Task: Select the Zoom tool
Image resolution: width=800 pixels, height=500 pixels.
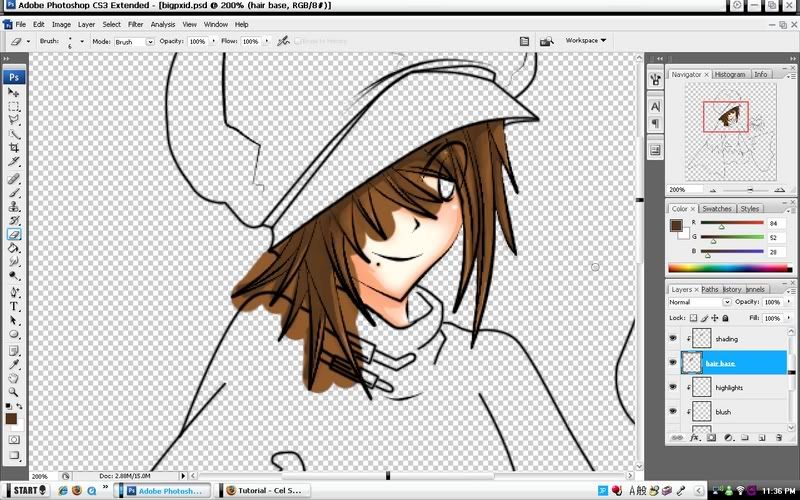Action: pyautogui.click(x=13, y=392)
